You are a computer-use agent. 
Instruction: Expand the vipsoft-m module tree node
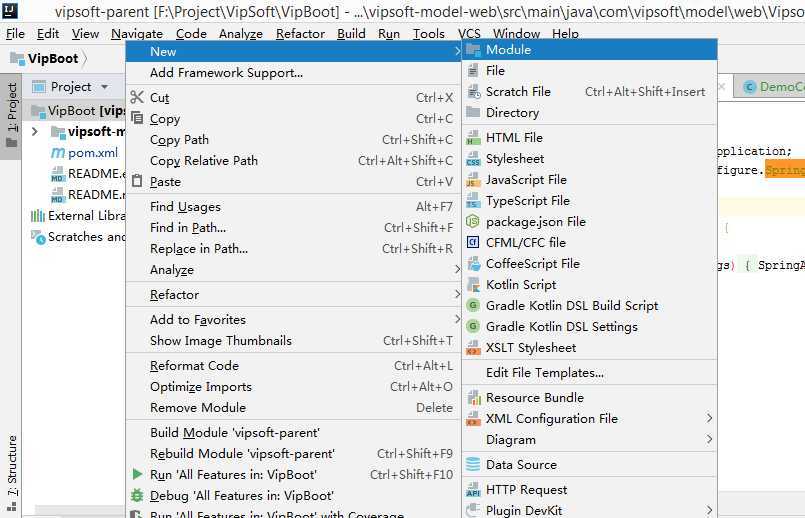[34, 131]
